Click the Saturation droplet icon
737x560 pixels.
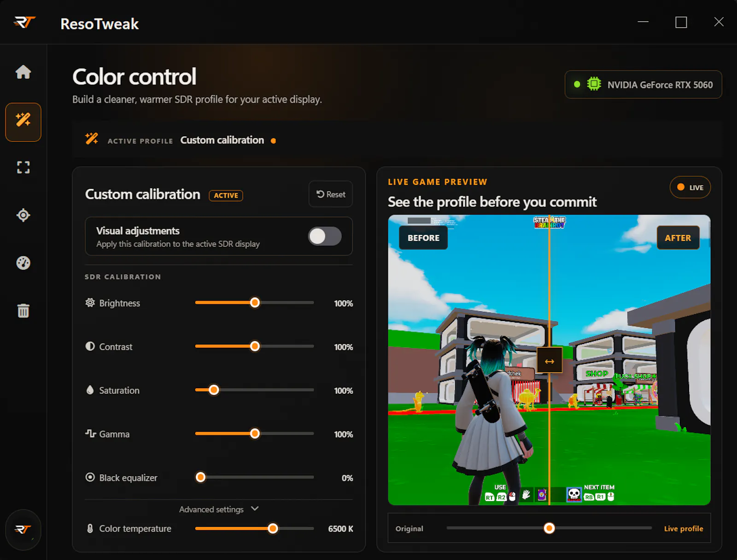90,390
